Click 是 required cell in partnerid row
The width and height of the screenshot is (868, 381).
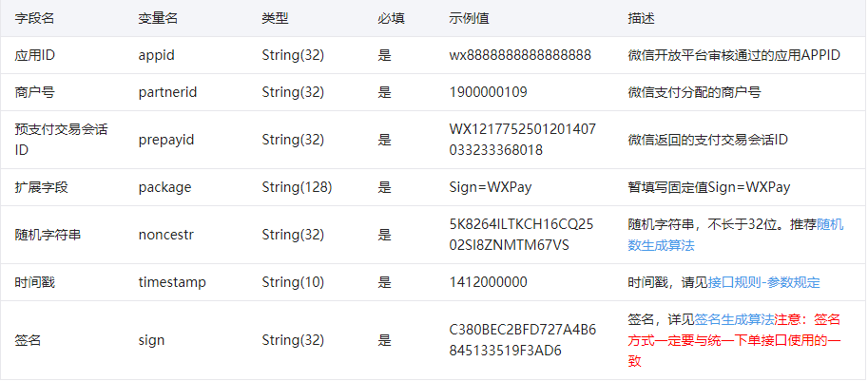(x=385, y=92)
